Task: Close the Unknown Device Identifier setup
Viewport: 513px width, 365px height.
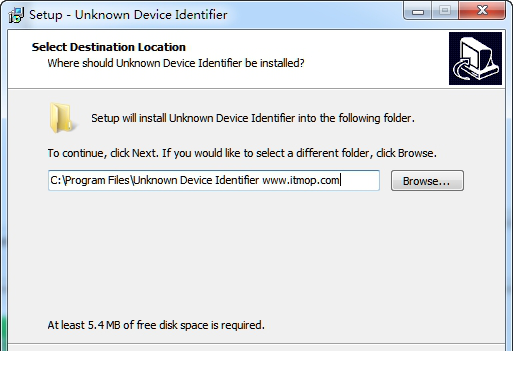Action: [482, 11]
